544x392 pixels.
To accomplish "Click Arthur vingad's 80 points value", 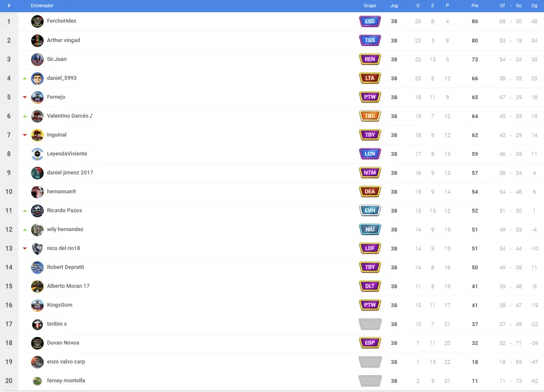I will click(x=475, y=41).
